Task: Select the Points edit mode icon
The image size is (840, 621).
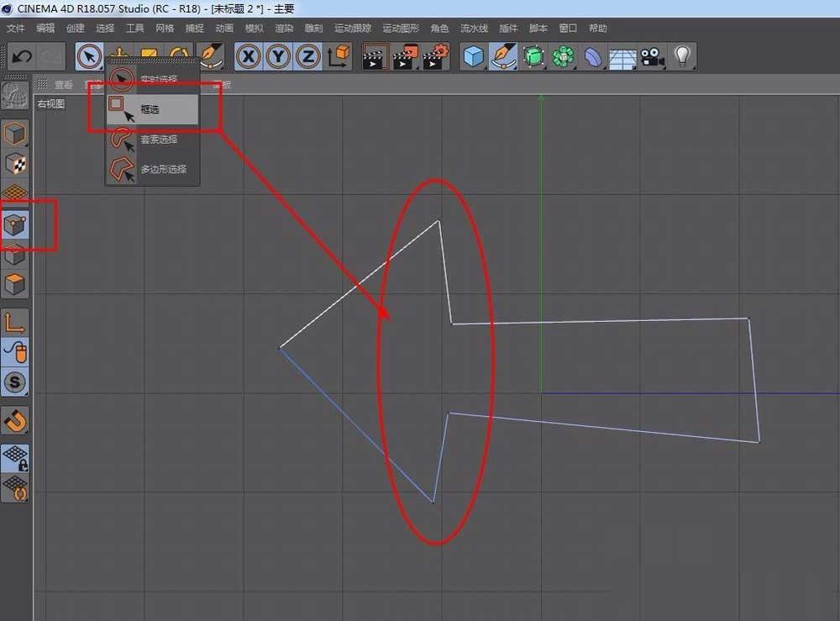Action: click(x=15, y=224)
